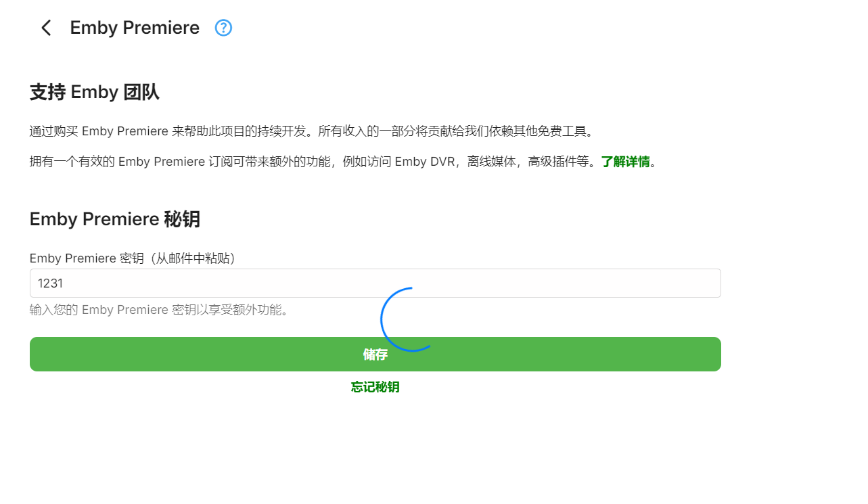868x504 pixels.
Task: Click the Emby Premiere key input field
Action: [x=375, y=283]
